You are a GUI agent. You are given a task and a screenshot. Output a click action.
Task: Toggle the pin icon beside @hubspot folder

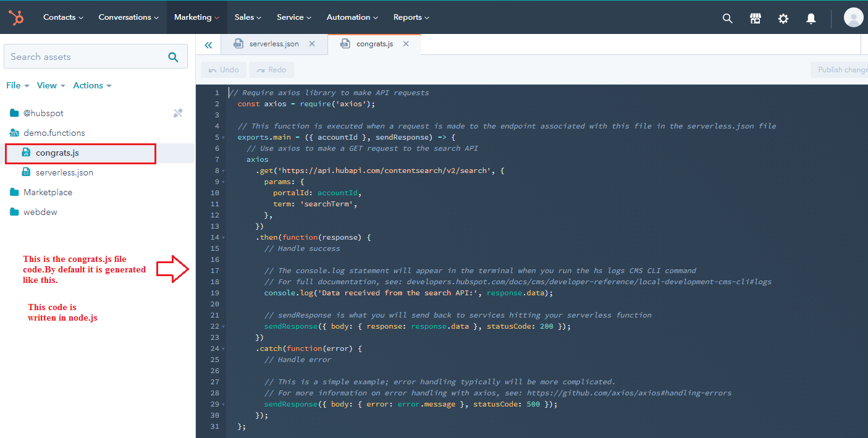tap(178, 112)
